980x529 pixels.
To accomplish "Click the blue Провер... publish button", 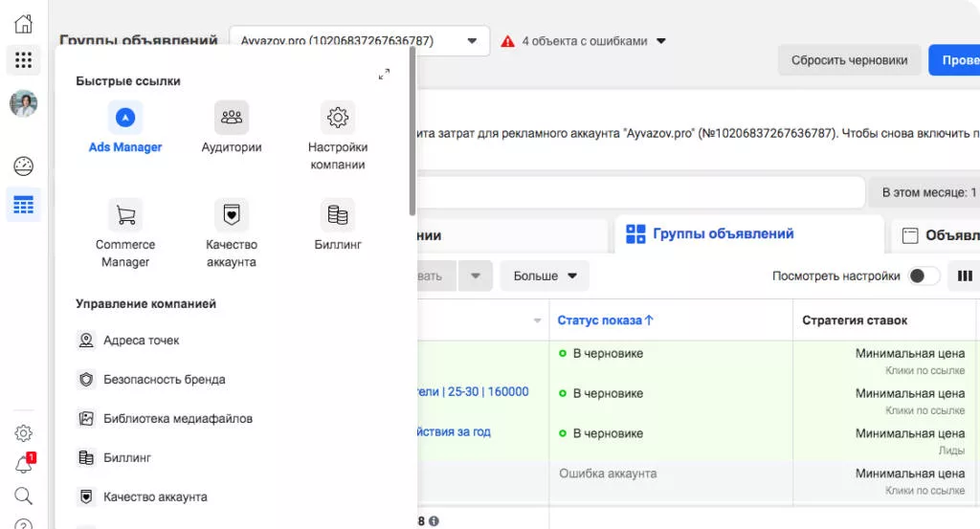I will [x=954, y=60].
